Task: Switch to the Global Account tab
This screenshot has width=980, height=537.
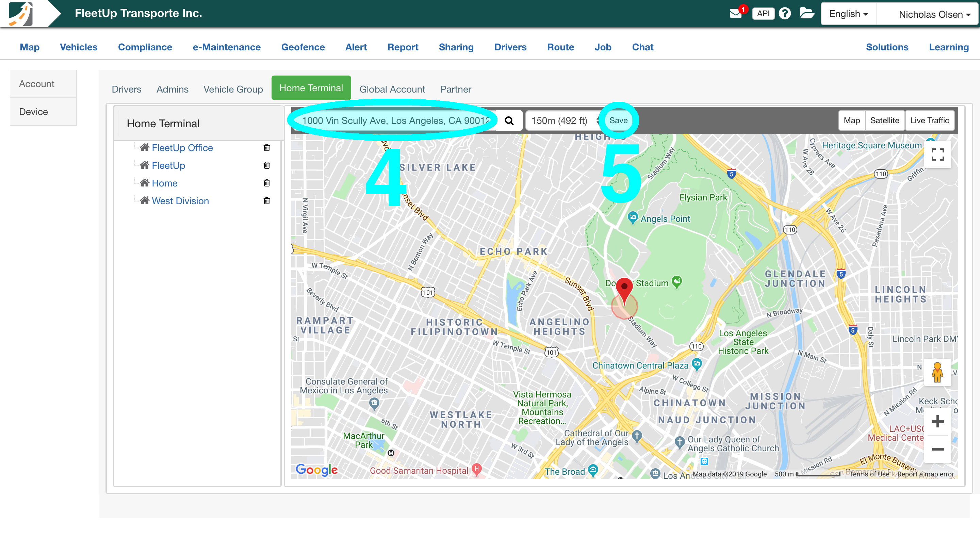Action: (392, 89)
